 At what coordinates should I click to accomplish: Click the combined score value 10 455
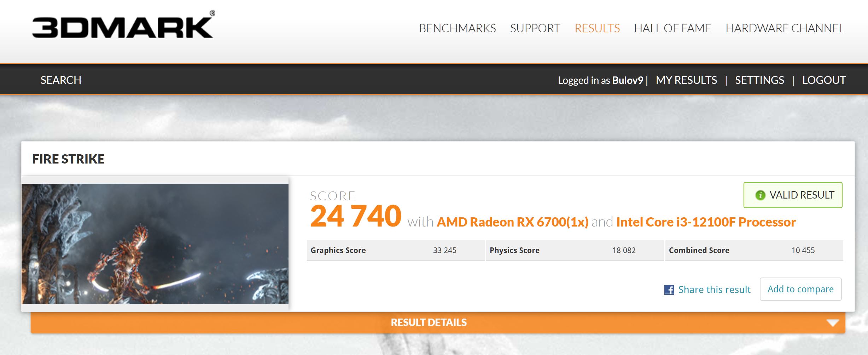pos(803,251)
